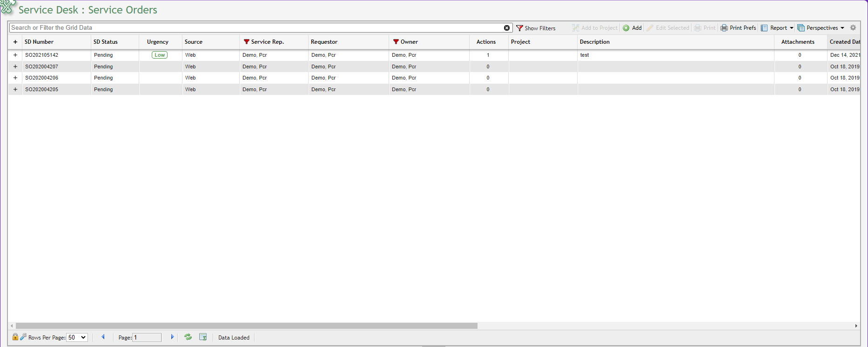Click filter icon on Owner column
This screenshot has height=347, width=868.
[396, 42]
